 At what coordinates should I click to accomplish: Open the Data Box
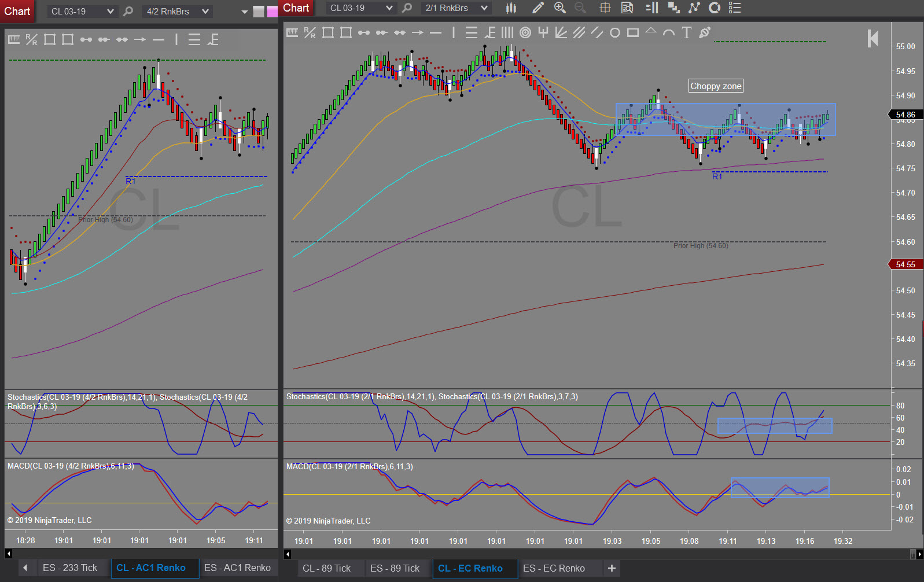coord(627,8)
